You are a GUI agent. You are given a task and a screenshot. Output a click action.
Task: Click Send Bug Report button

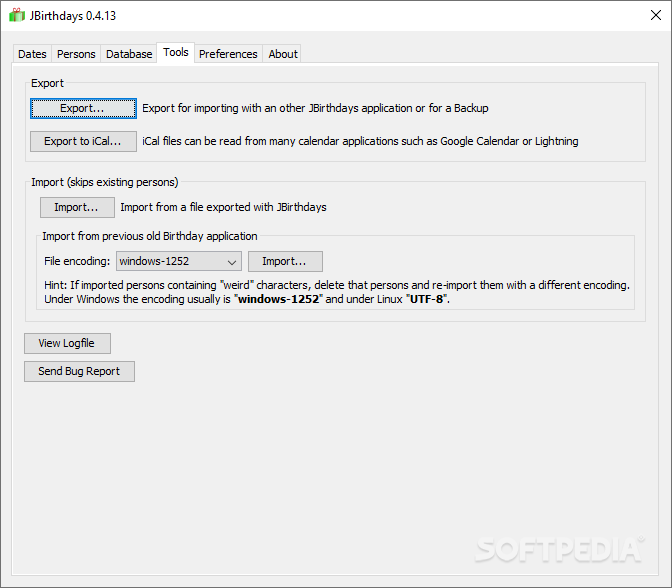tap(79, 371)
